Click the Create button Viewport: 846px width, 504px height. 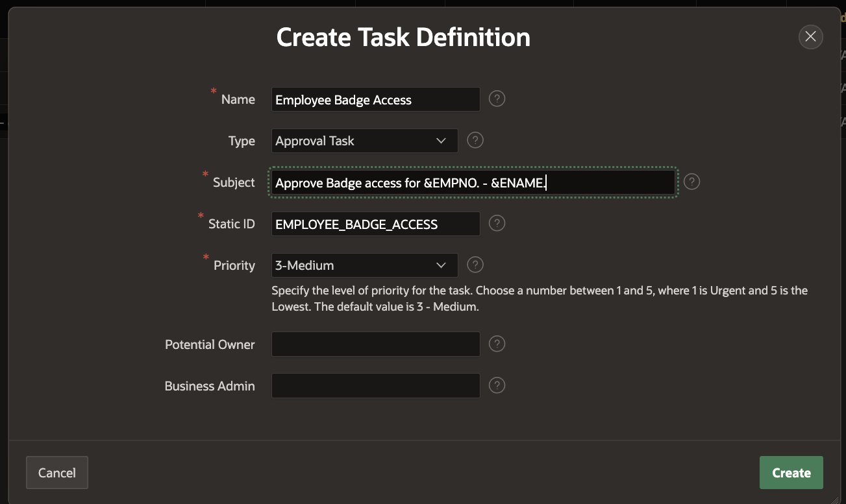[x=791, y=473]
